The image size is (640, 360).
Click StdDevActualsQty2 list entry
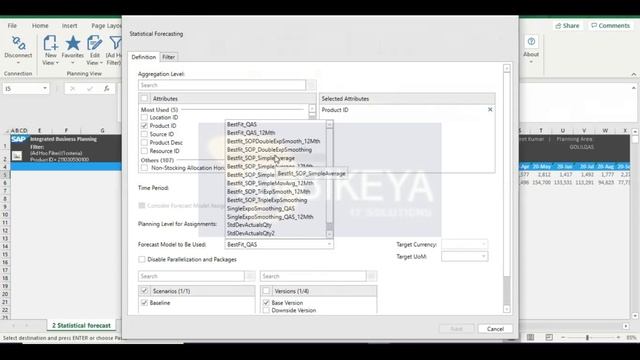(251, 233)
